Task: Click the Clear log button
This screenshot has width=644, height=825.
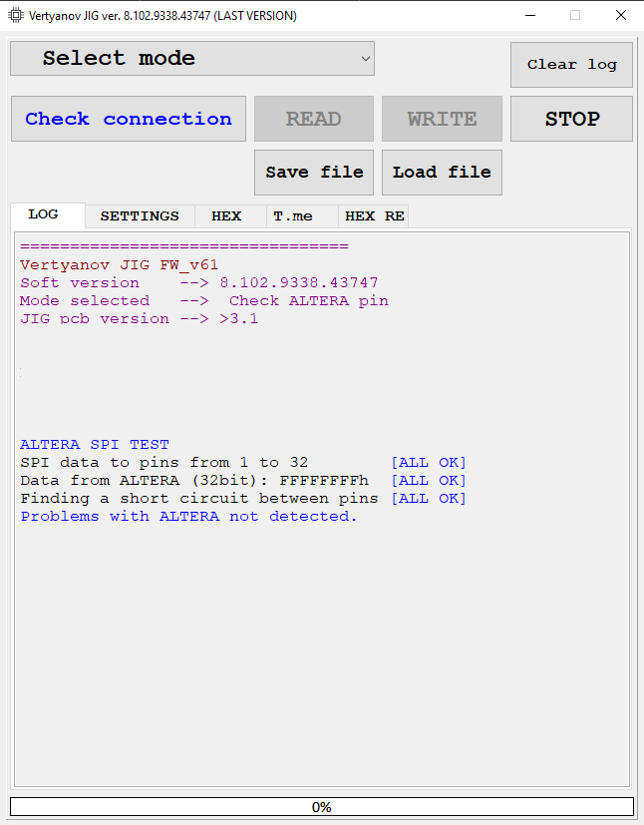Action: pos(571,65)
